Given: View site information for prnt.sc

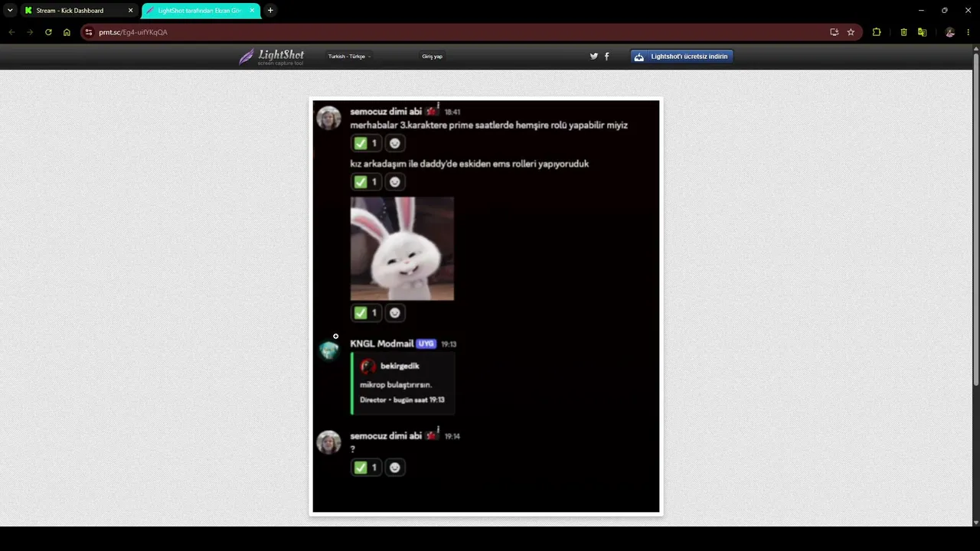Looking at the screenshot, I should [x=89, y=32].
